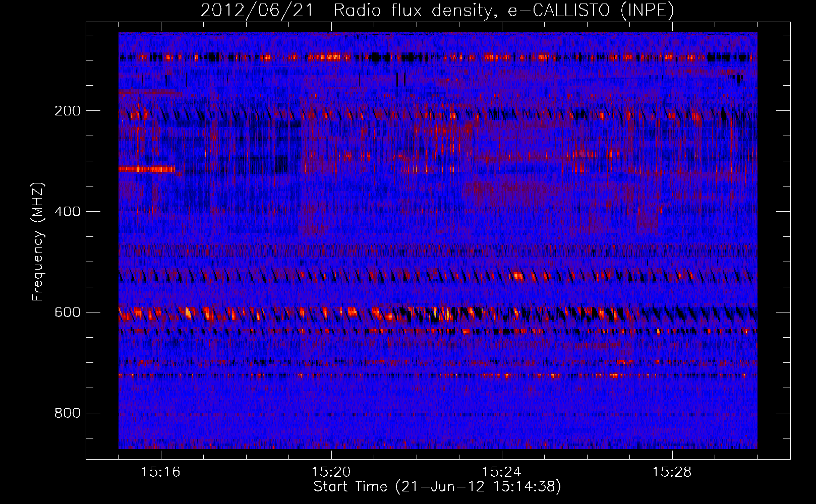The image size is (816, 504).
Task: Click the 'Frequency (MHZ)' axis label
Action: (x=38, y=242)
